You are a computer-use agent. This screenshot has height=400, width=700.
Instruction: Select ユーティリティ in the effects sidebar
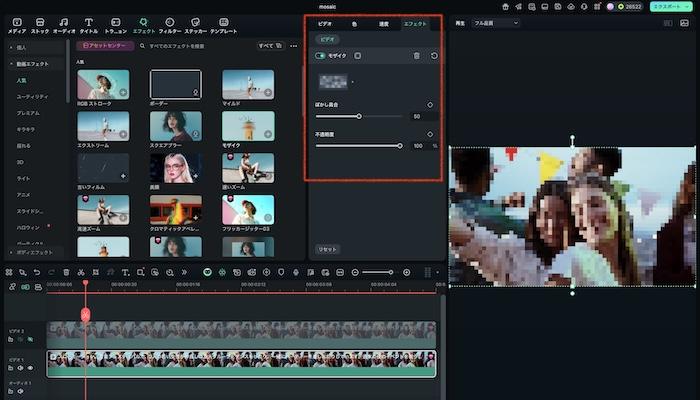coord(32,96)
